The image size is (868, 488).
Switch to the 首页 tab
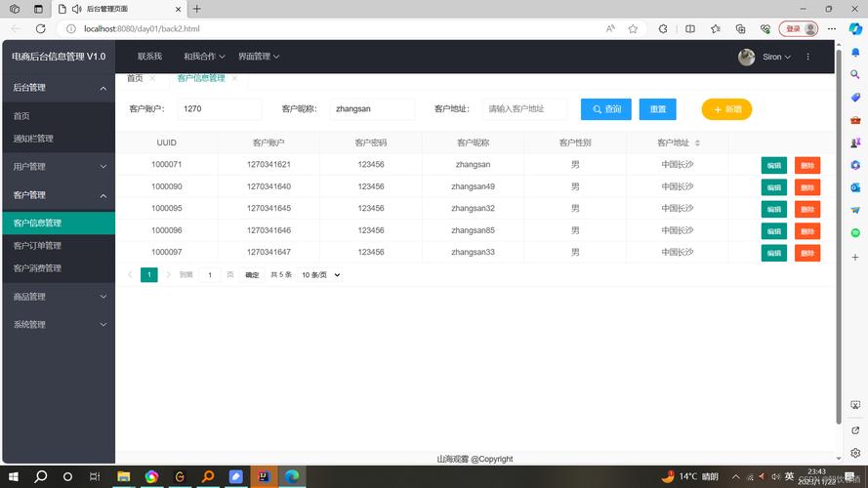[x=135, y=78]
